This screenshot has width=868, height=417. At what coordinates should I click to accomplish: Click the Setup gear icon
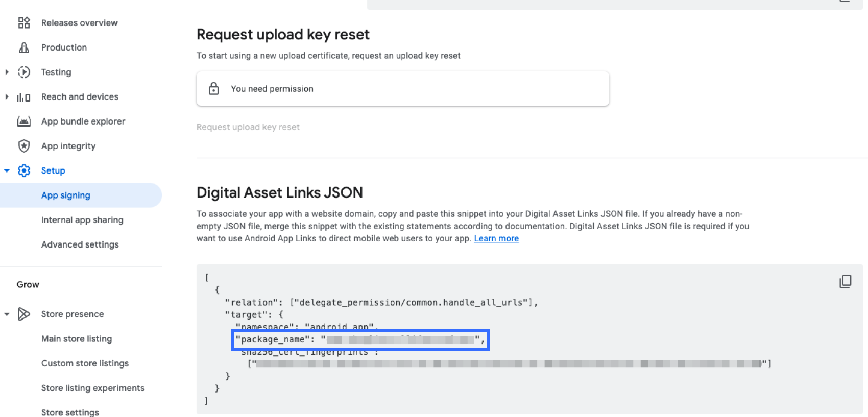(x=24, y=170)
